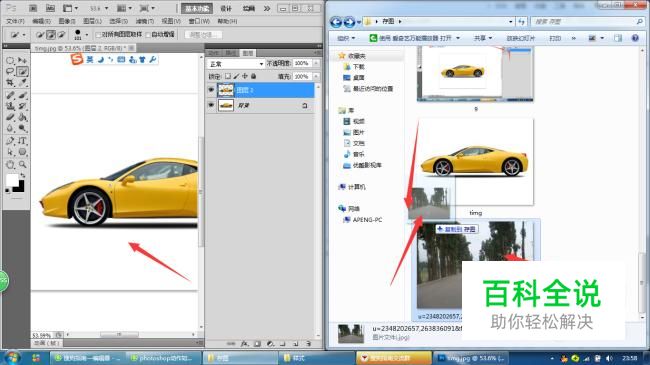Open fill 填充 slider arrow

(316, 76)
